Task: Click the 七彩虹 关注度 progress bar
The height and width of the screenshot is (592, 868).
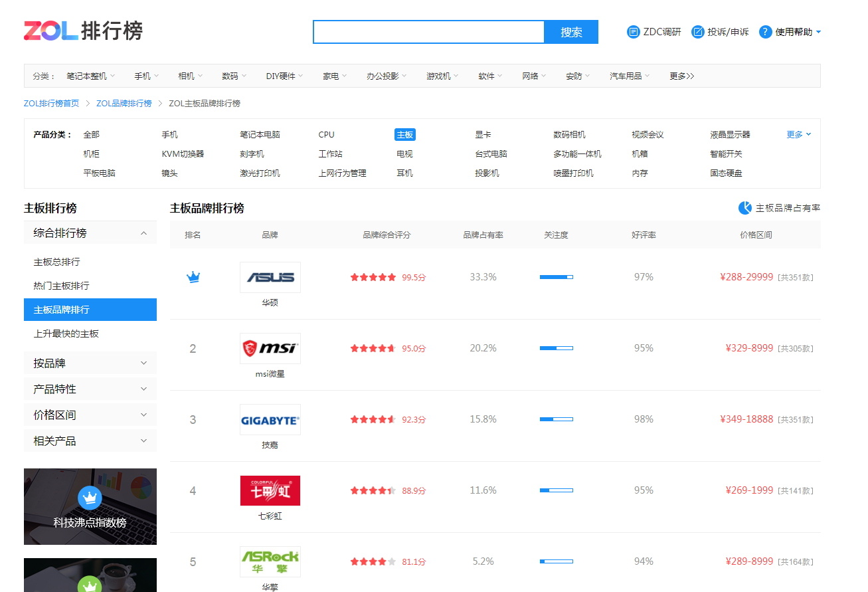Action: coord(557,490)
